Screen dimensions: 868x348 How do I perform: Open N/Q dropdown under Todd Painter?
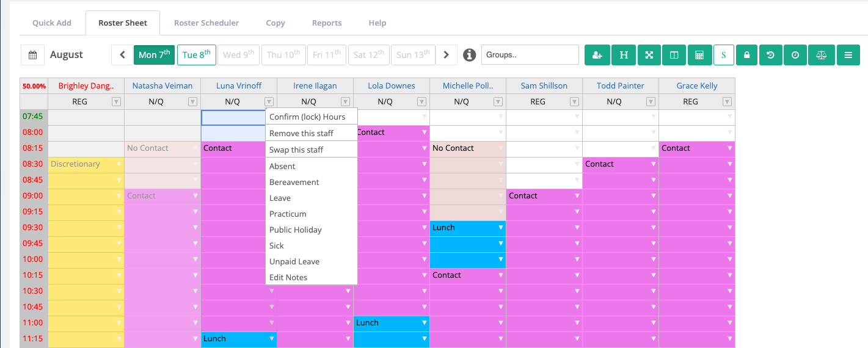pos(651,102)
